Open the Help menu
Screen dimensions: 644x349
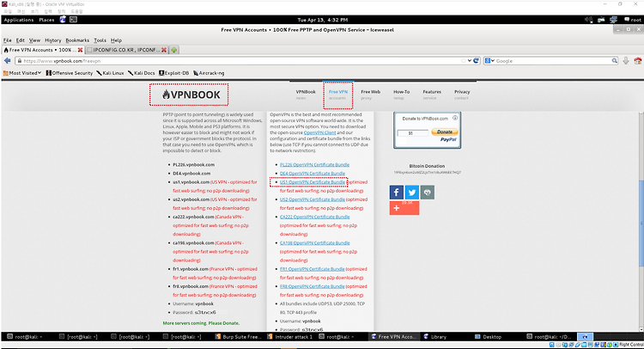[116, 40]
